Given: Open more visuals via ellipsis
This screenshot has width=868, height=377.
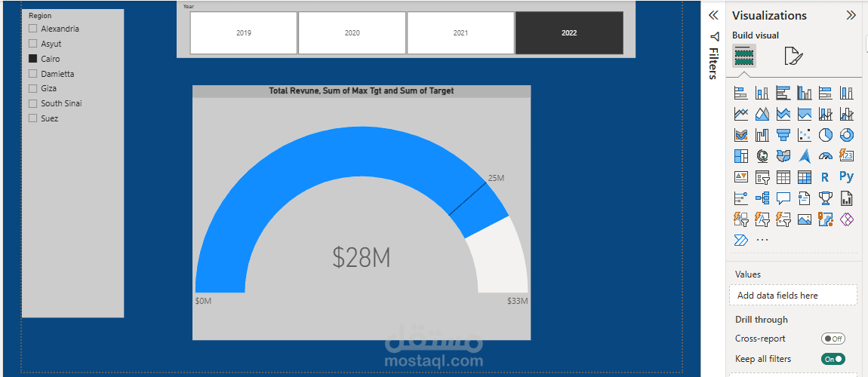Looking at the screenshot, I should (762, 240).
